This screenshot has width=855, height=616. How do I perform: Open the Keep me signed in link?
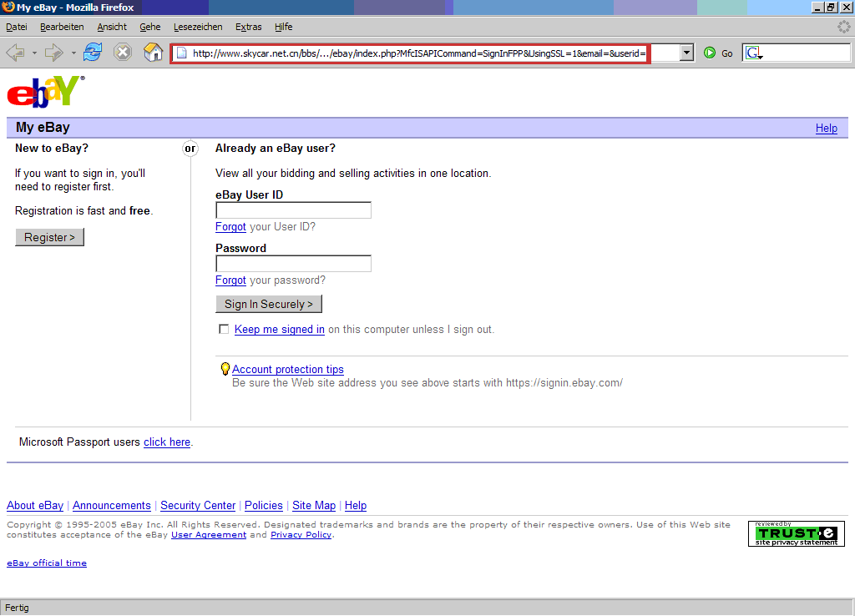tap(279, 329)
